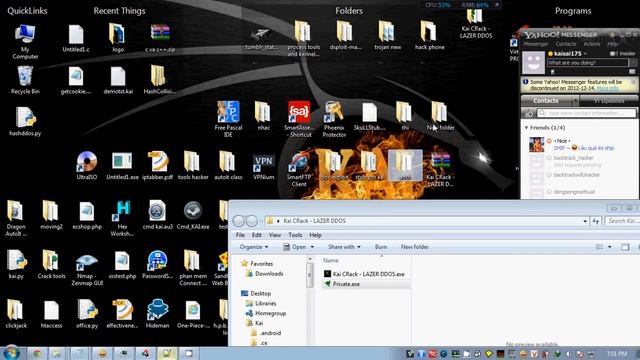This screenshot has height=360, width=640.
Task: Click the Windows Start button
Action: pyautogui.click(x=11, y=353)
